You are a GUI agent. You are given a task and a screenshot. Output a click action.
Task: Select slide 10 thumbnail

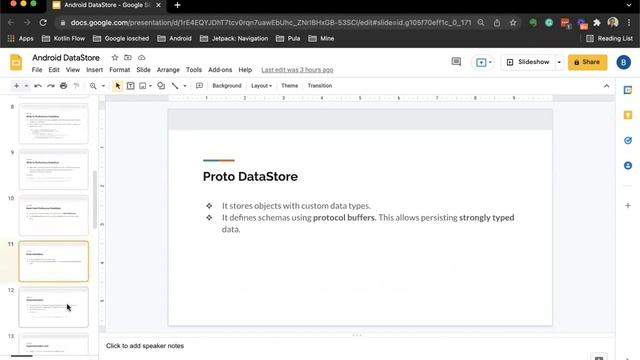[53, 215]
